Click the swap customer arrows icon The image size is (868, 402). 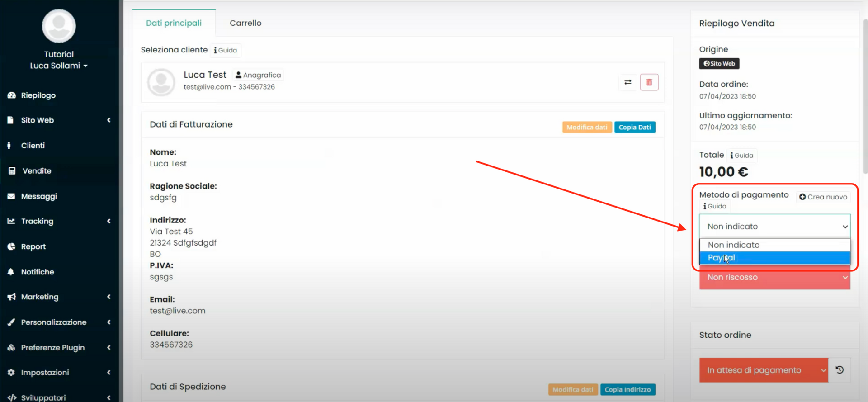(x=627, y=82)
